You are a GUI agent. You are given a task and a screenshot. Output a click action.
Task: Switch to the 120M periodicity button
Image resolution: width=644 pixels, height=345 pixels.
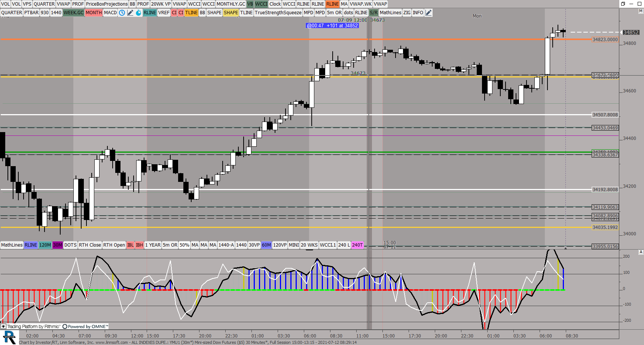click(45, 245)
